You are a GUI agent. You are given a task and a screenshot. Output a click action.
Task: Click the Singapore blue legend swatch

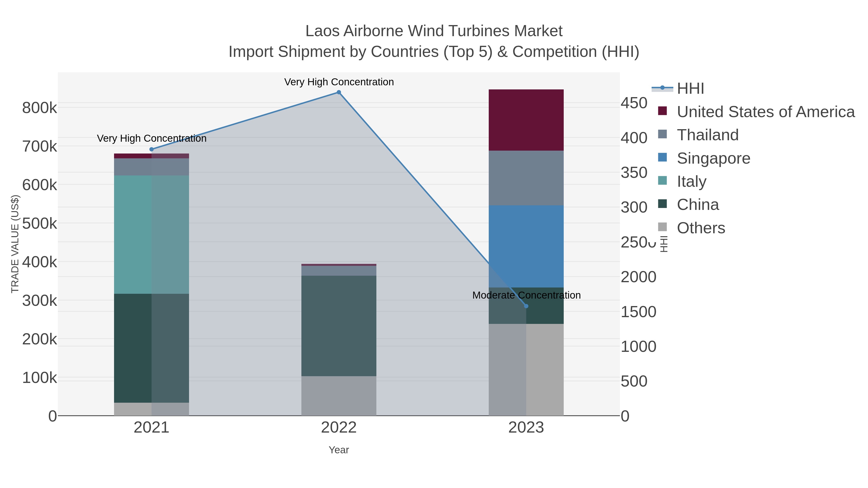pos(663,157)
